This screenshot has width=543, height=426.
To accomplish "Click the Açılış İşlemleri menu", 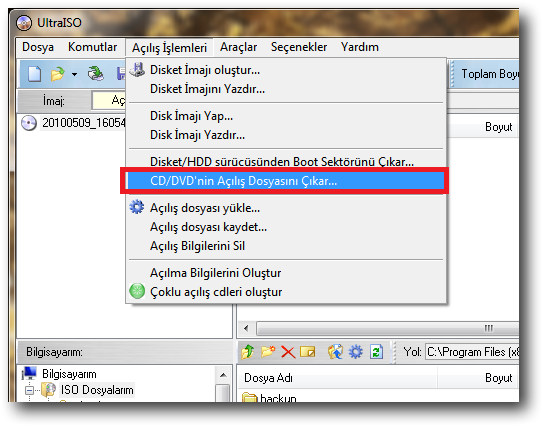I will coord(169,48).
